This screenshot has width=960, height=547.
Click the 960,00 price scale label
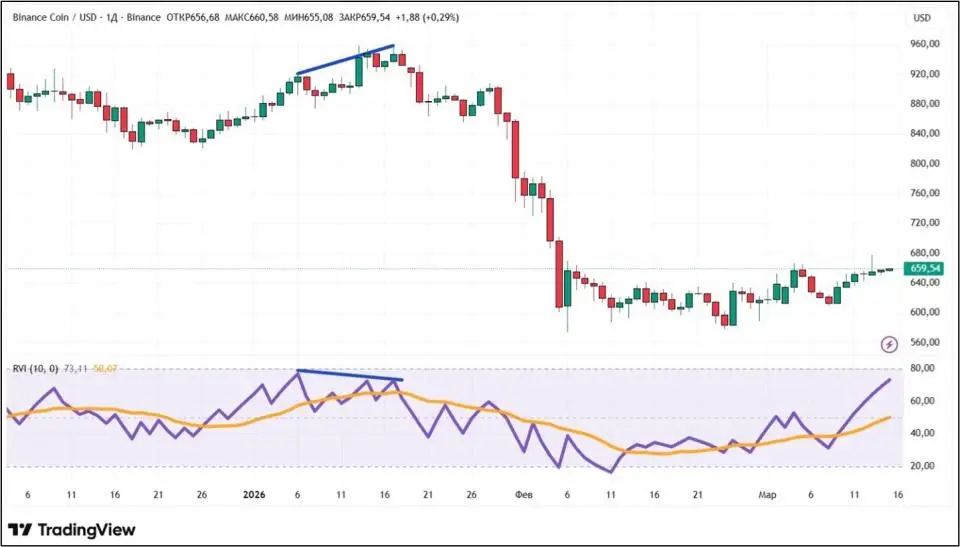[x=924, y=44]
